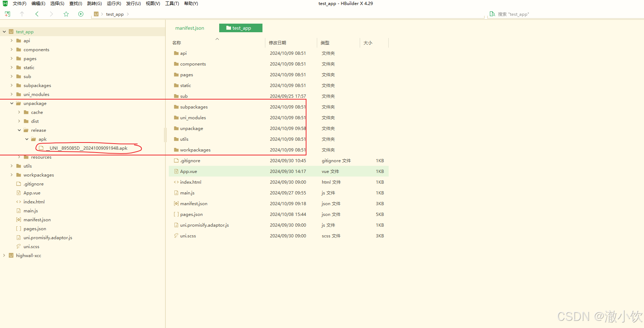
Task: Click index.html icon in file list
Action: (176, 182)
